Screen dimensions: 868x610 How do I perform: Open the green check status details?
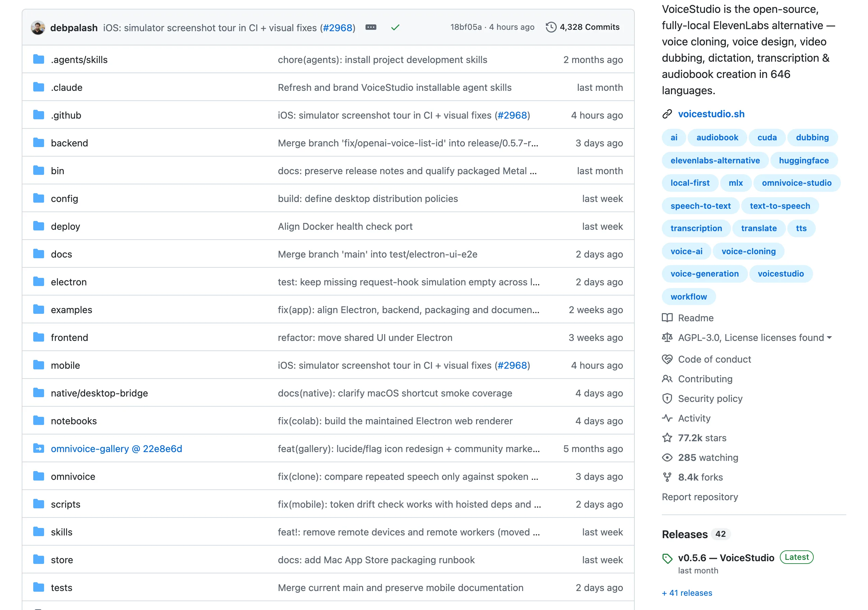(395, 27)
